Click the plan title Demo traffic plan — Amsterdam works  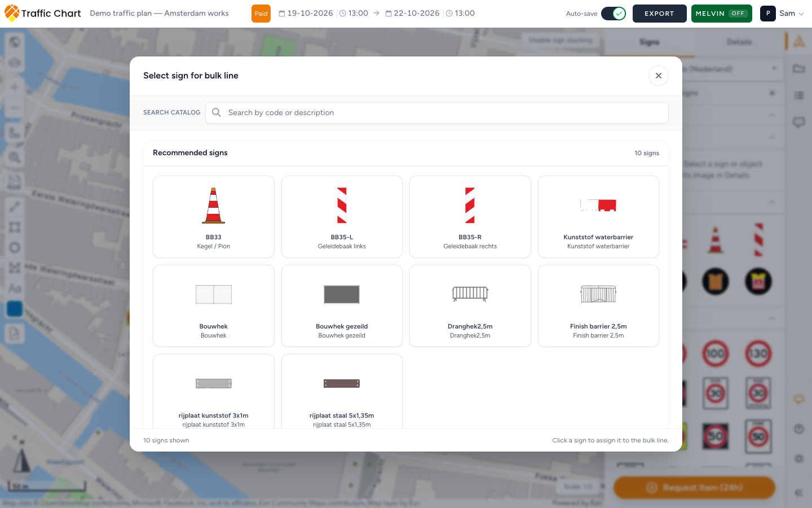tap(160, 14)
